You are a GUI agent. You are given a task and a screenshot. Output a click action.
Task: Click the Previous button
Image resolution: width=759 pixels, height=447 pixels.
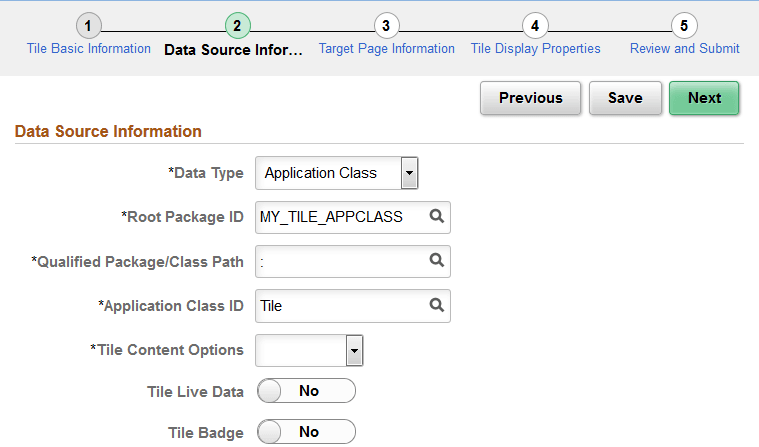(530, 98)
